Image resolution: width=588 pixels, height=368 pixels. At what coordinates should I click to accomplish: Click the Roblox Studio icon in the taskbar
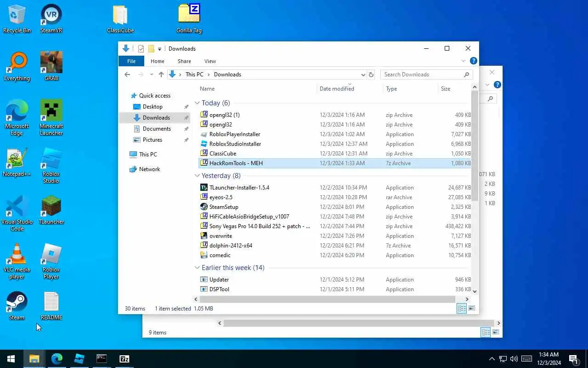pos(79,359)
